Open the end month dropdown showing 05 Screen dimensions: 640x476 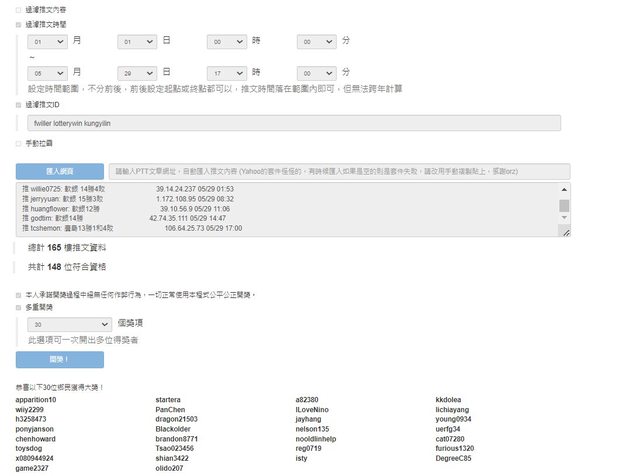coord(48,73)
